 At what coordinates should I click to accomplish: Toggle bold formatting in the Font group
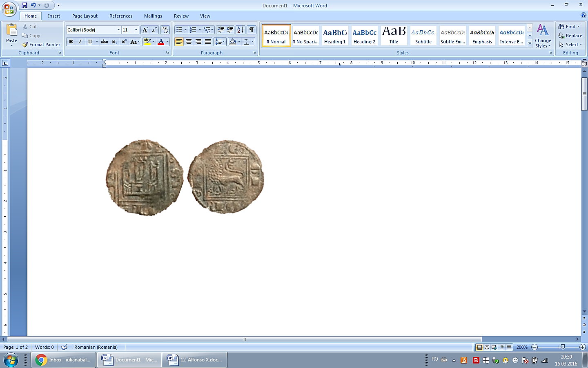click(x=70, y=41)
